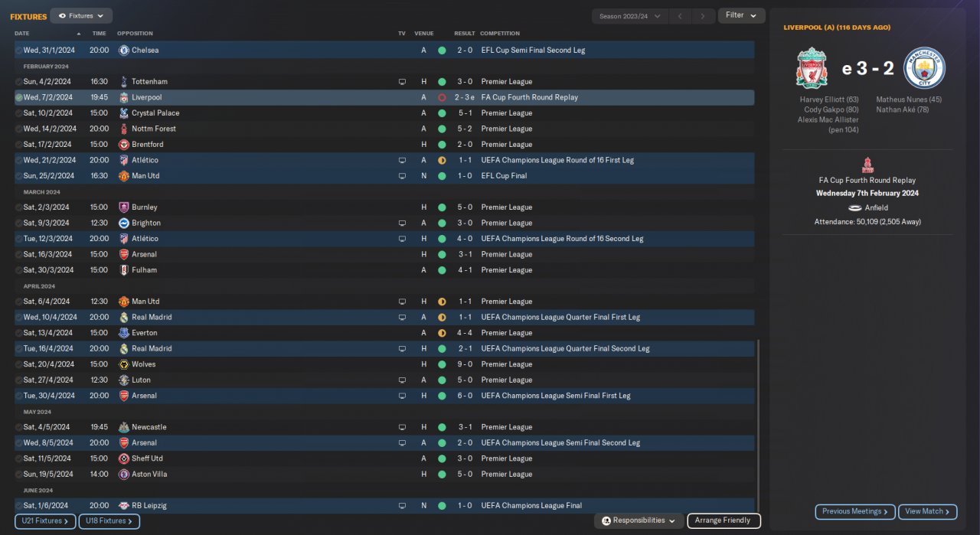Viewport: 980px width, 535px height.
Task: Select the UEFA Champions League Final competition text
Action: pyautogui.click(x=531, y=506)
